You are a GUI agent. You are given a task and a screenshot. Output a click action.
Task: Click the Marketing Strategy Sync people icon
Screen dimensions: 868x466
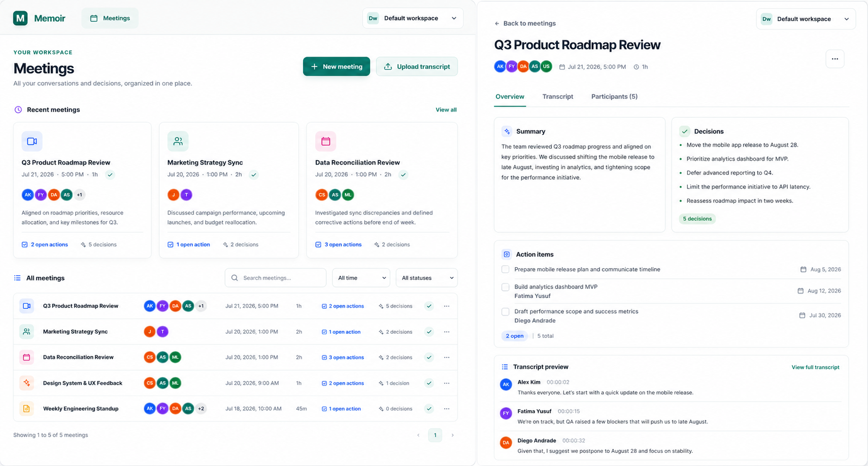(x=178, y=141)
